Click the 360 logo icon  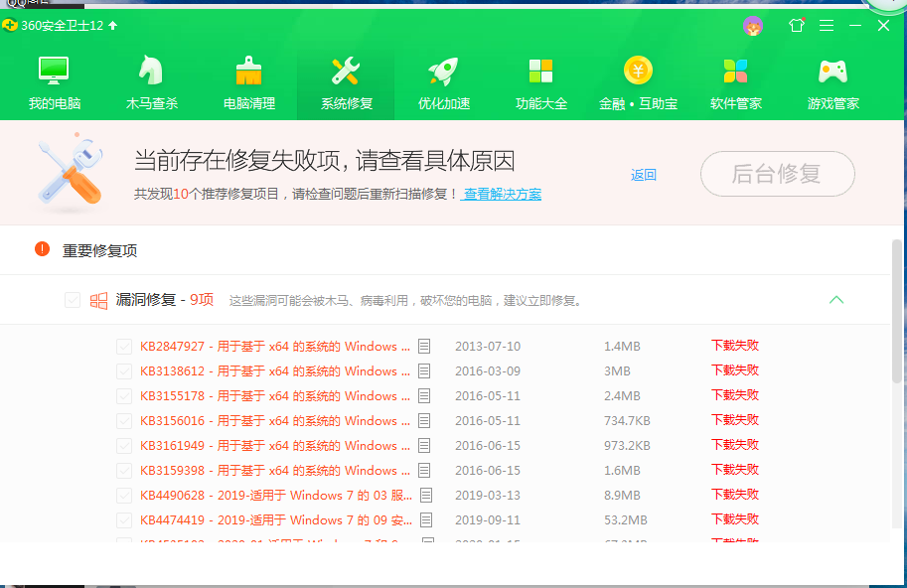[10, 26]
